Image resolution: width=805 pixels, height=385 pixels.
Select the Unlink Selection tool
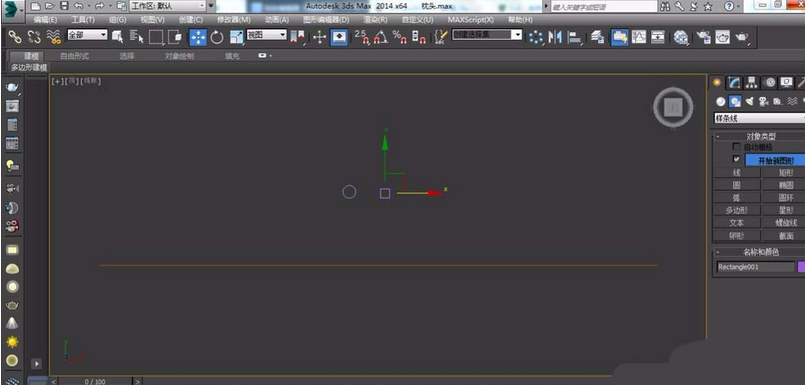(34, 36)
